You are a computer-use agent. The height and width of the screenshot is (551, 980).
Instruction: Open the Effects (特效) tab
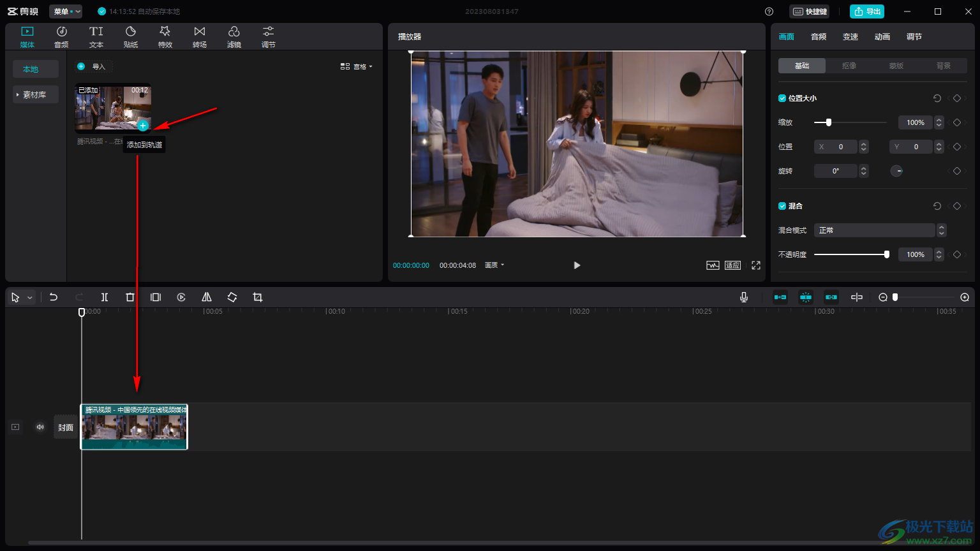point(165,37)
